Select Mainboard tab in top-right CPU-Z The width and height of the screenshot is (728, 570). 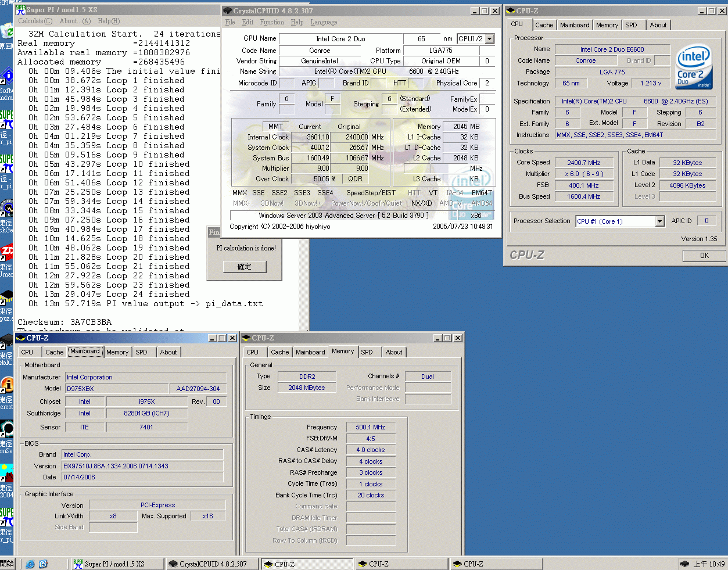(x=575, y=25)
